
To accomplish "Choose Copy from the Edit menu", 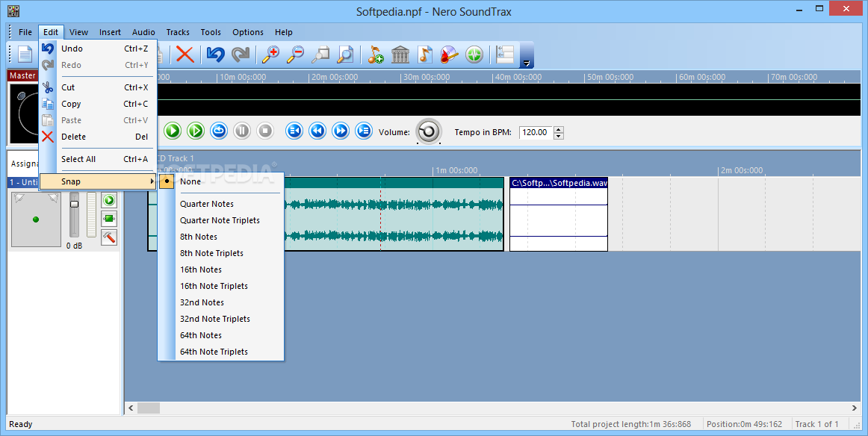I will 98,104.
